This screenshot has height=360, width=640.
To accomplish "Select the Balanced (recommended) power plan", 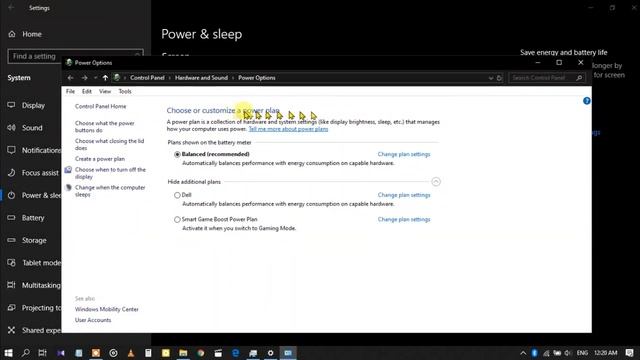I will pos(177,154).
